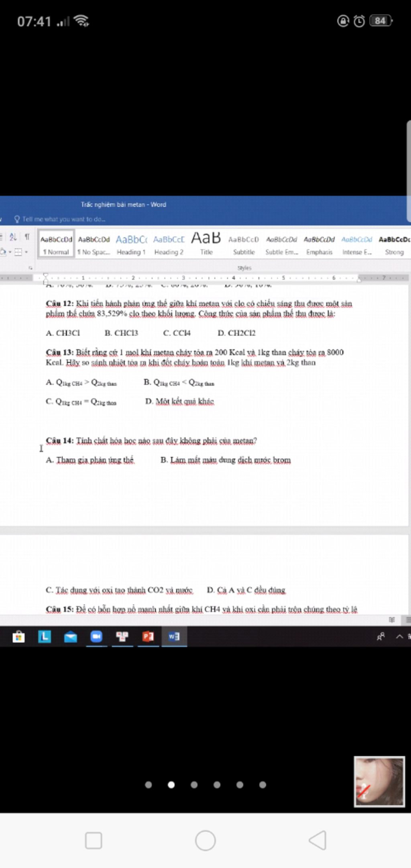Screen dimensions: 411x868
Task: Apply the Title style
Action: pyautogui.click(x=206, y=244)
